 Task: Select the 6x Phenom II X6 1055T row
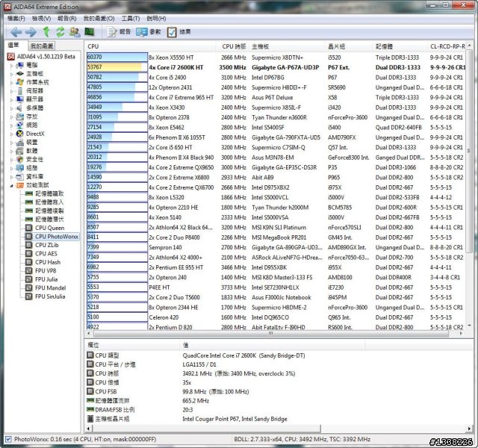[276, 137]
